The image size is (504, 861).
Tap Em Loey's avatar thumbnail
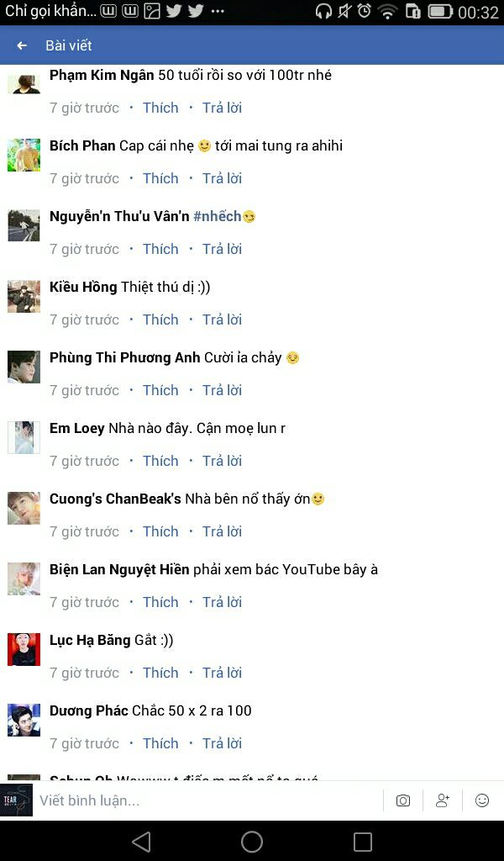pos(24,437)
